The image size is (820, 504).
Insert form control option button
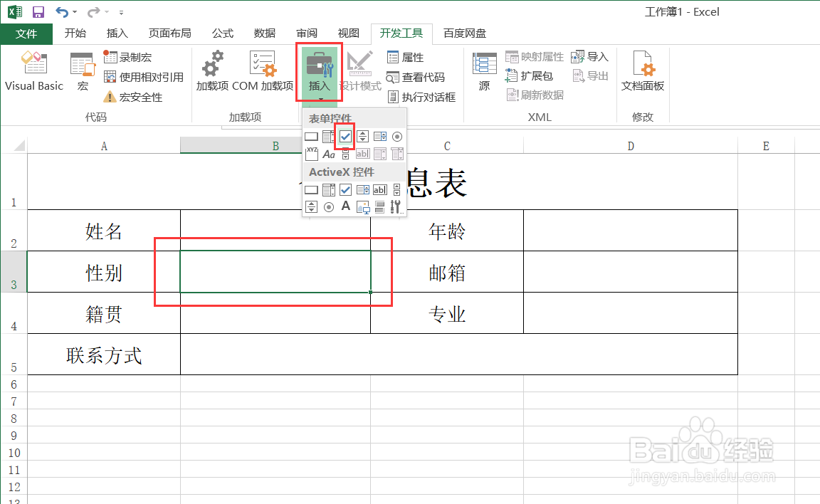pos(397,137)
